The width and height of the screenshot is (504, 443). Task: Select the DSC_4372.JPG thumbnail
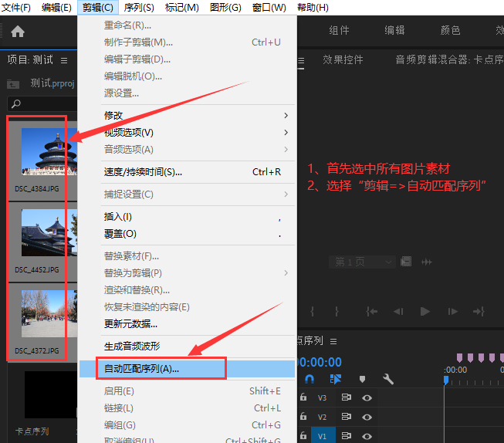(49, 313)
